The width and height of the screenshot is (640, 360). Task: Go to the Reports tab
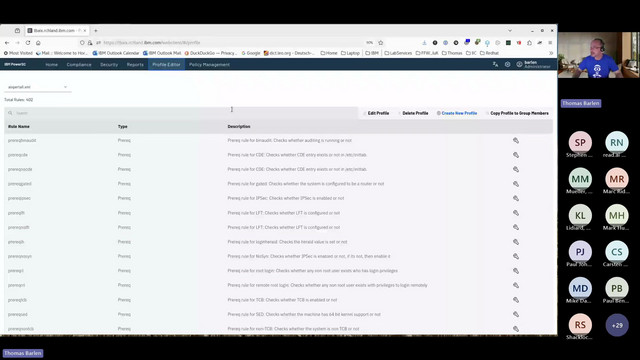(135, 64)
